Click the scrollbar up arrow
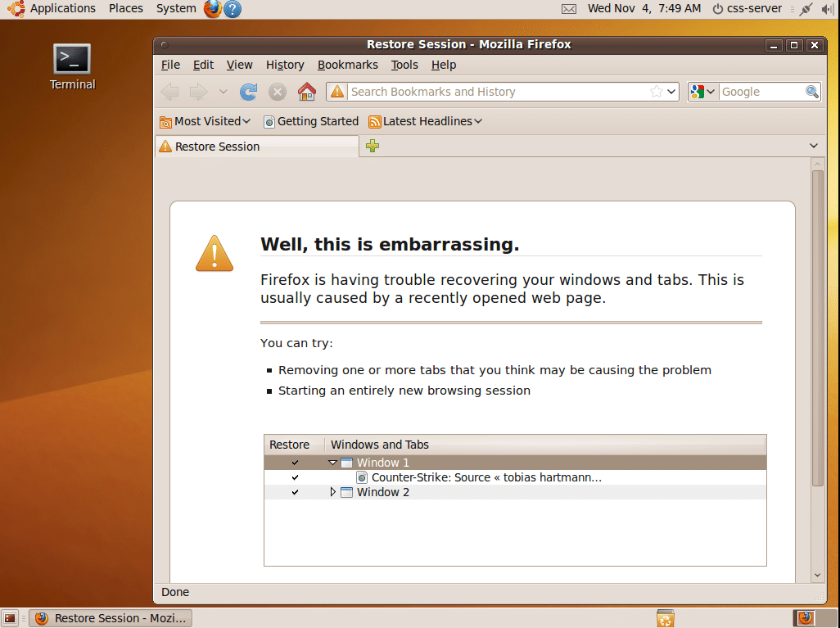840x628 pixels. point(817,164)
